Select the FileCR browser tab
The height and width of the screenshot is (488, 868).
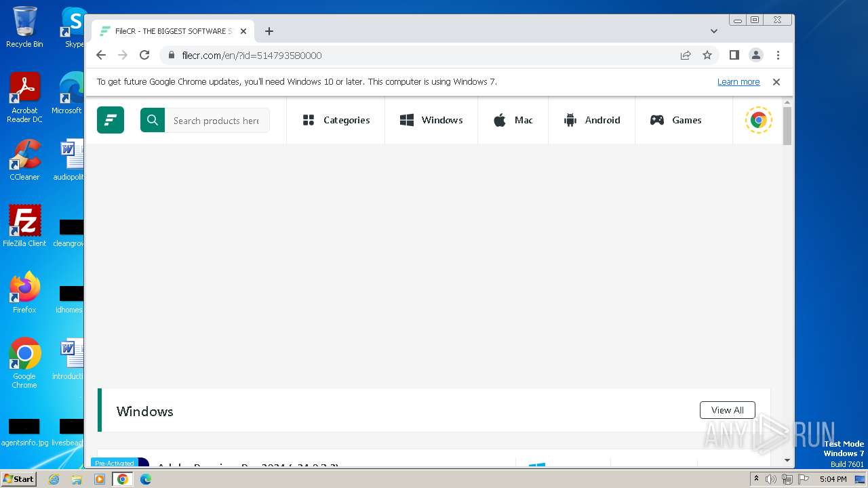click(173, 31)
